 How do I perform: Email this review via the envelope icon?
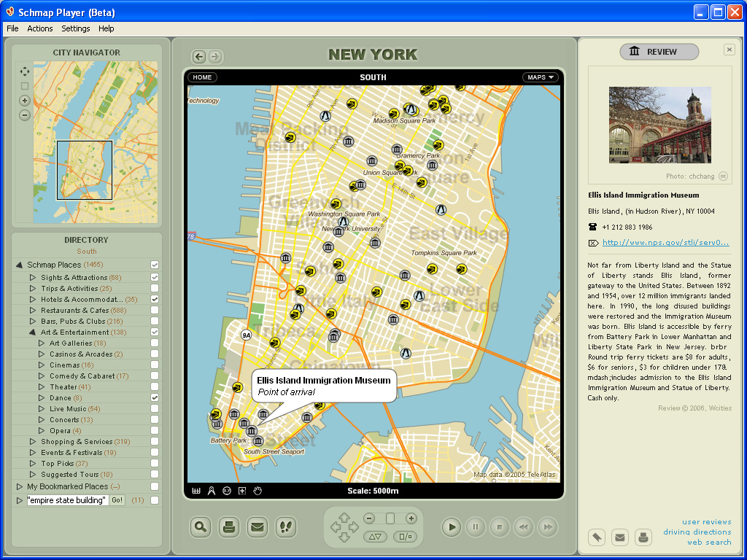pos(620,537)
